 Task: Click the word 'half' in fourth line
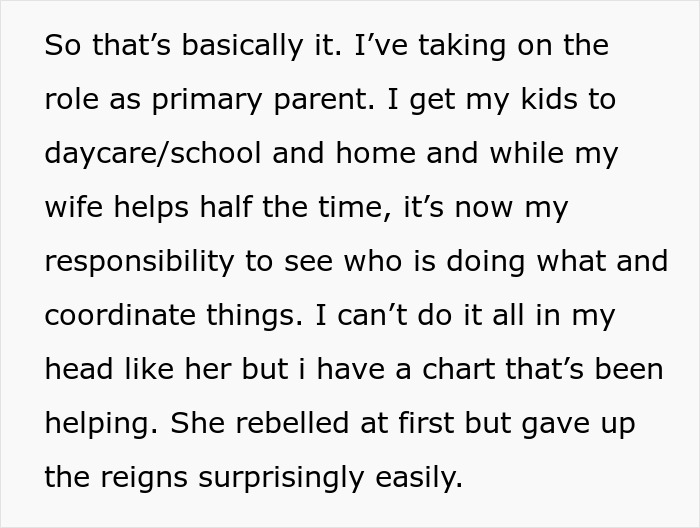[x=226, y=208]
